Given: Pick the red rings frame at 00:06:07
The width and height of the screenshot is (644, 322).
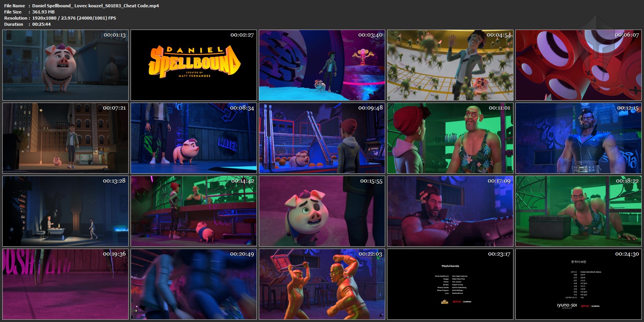Looking at the screenshot, I should point(578,65).
